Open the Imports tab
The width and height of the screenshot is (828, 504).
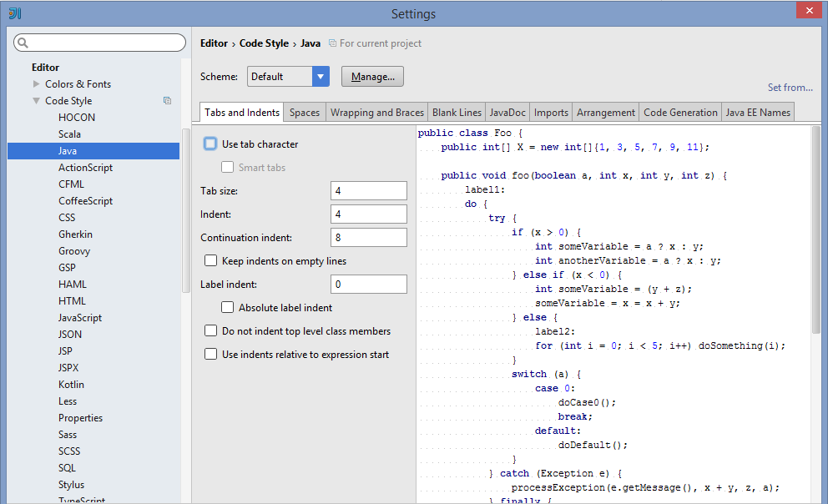click(x=551, y=113)
